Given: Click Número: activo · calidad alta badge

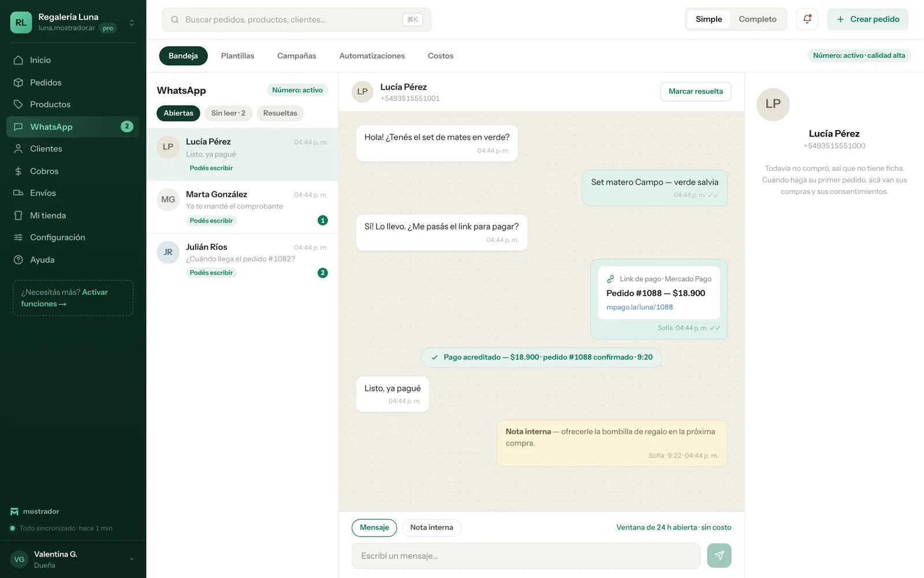Looking at the screenshot, I should click(x=859, y=55).
